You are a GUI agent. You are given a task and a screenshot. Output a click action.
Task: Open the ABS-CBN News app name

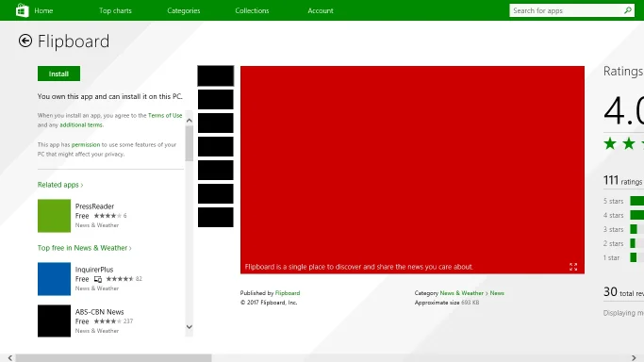[99, 312]
